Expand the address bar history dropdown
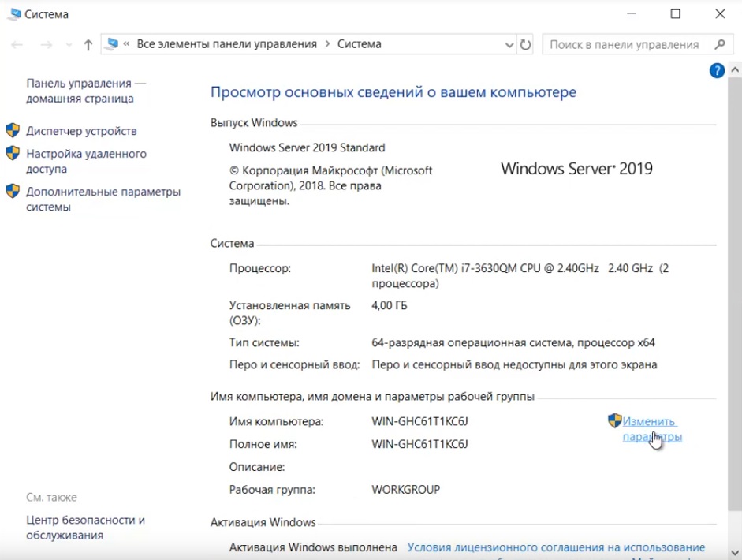This screenshot has height=560, width=742. (508, 44)
